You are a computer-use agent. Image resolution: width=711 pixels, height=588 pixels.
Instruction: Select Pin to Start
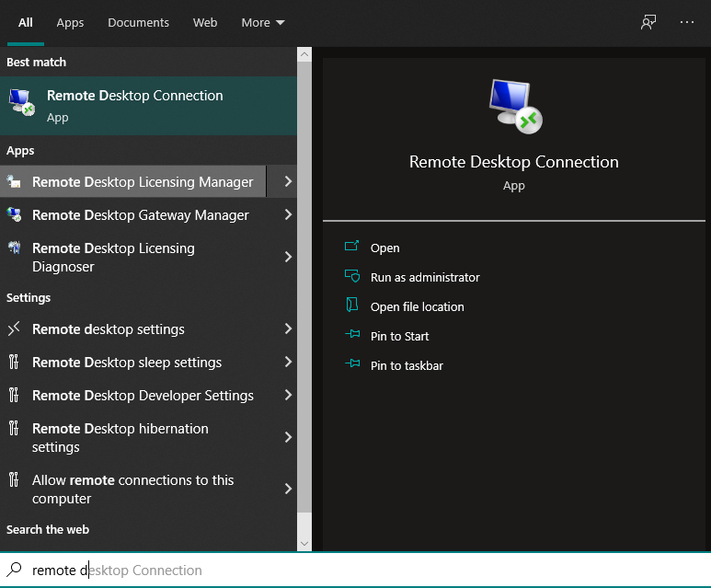399,336
